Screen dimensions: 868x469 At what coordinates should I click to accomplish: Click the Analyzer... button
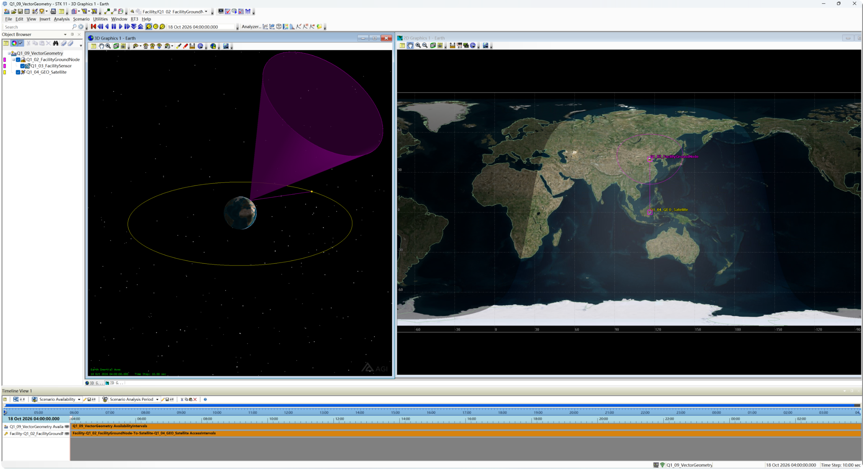(x=251, y=27)
